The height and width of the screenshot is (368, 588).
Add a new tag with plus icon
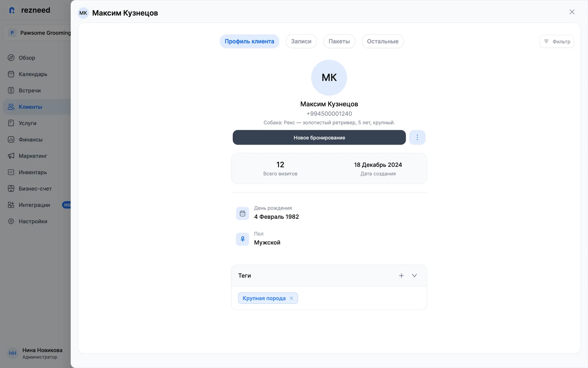[x=401, y=276]
